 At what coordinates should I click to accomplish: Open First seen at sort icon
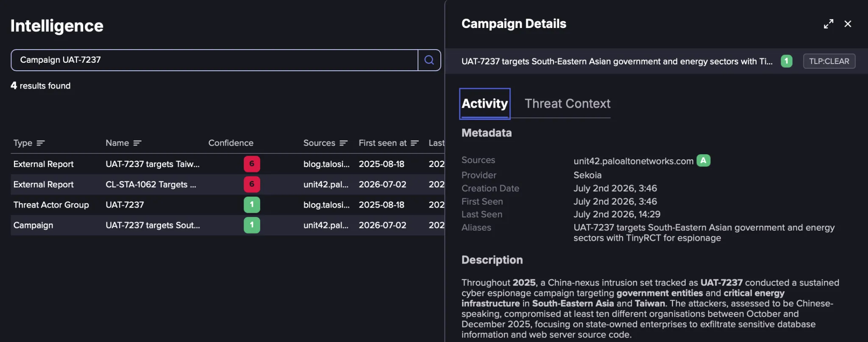click(x=415, y=143)
